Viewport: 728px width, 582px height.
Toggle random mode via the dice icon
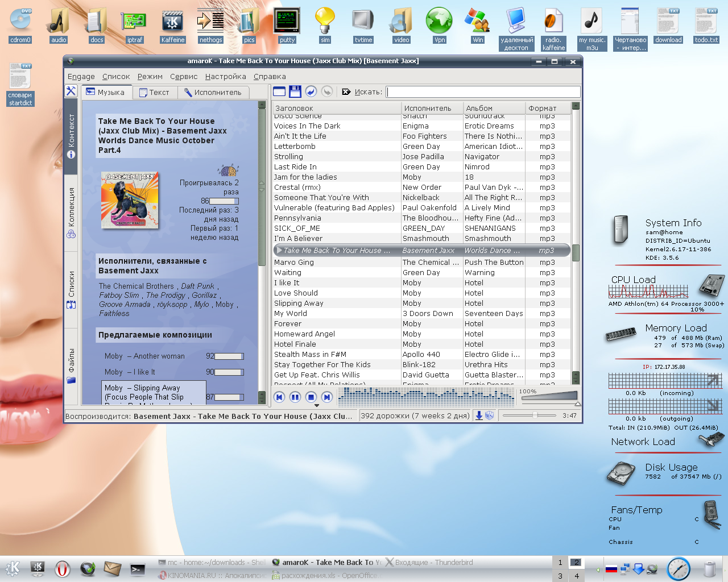point(490,415)
